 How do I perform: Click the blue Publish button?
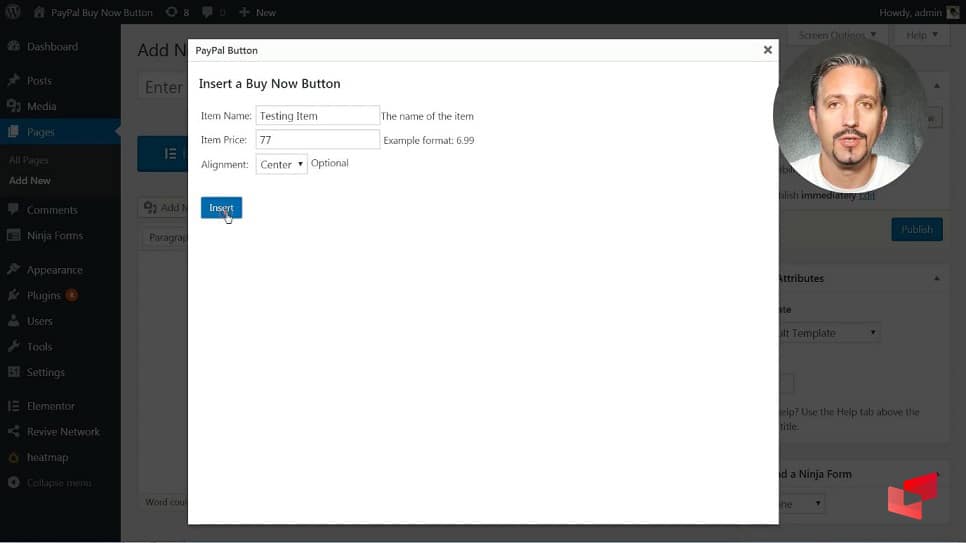pyautogui.click(x=916, y=229)
